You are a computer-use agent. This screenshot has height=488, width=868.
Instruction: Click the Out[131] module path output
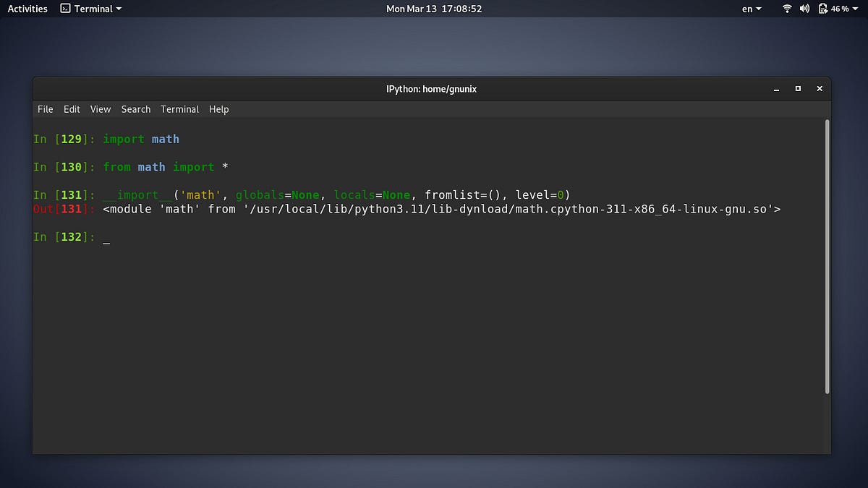coord(442,209)
